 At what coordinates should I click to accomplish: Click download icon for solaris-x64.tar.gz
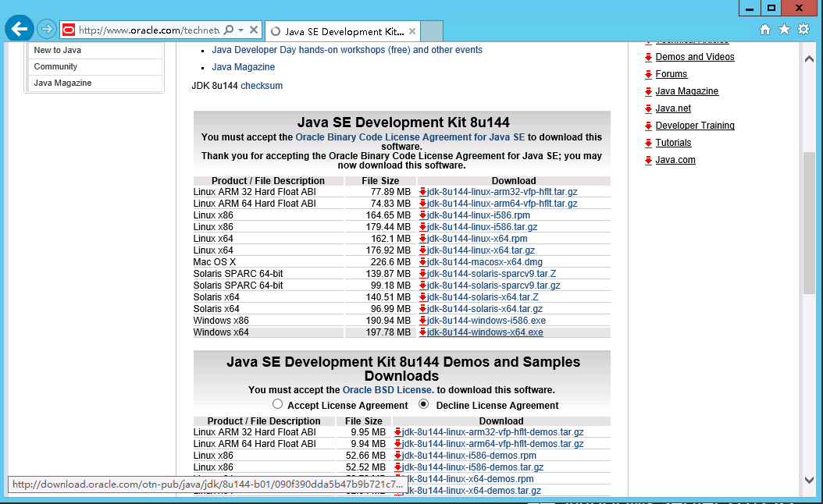[x=422, y=309]
